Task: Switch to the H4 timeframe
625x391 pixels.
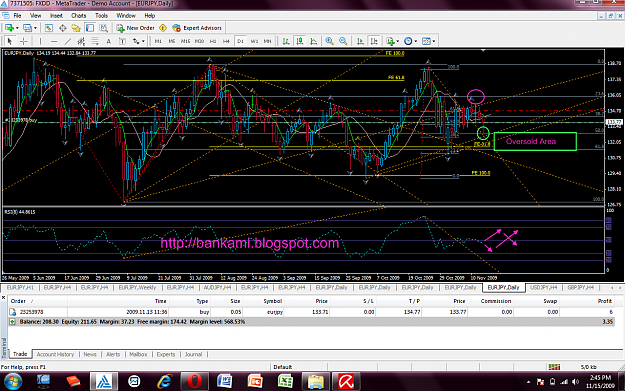Action: coord(226,41)
